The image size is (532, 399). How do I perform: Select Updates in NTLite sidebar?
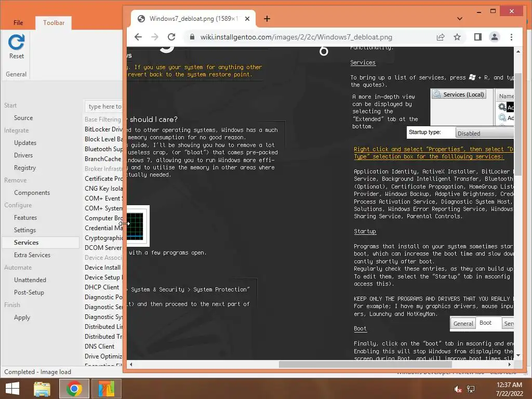25,143
